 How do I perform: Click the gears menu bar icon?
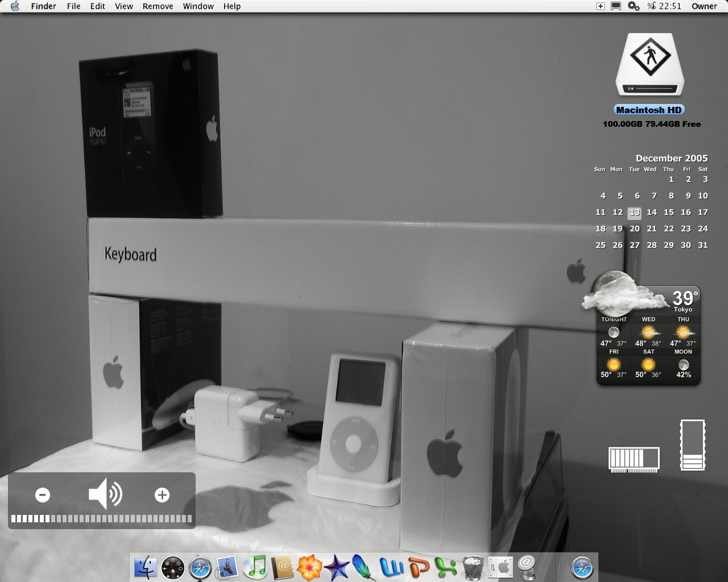click(x=634, y=6)
